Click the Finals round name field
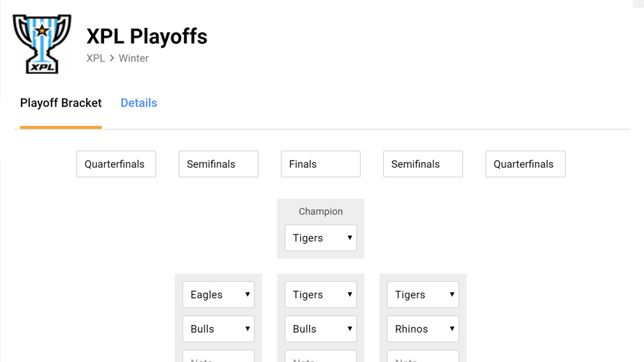The height and width of the screenshot is (362, 644). (x=321, y=164)
